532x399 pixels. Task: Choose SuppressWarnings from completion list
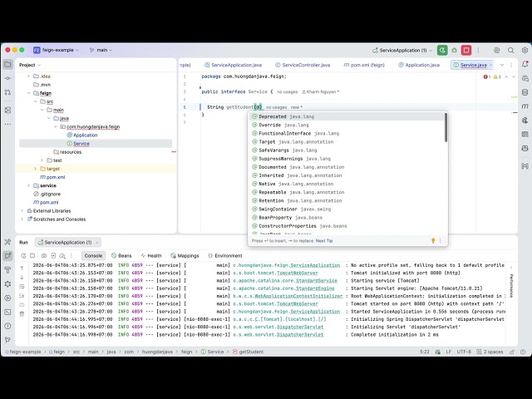click(x=347, y=159)
